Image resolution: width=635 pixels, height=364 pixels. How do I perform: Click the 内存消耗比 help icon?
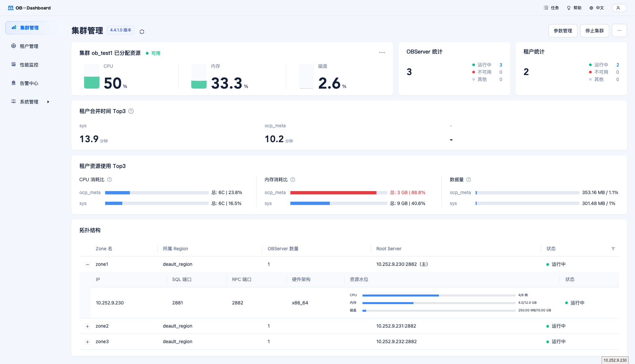[x=293, y=180]
